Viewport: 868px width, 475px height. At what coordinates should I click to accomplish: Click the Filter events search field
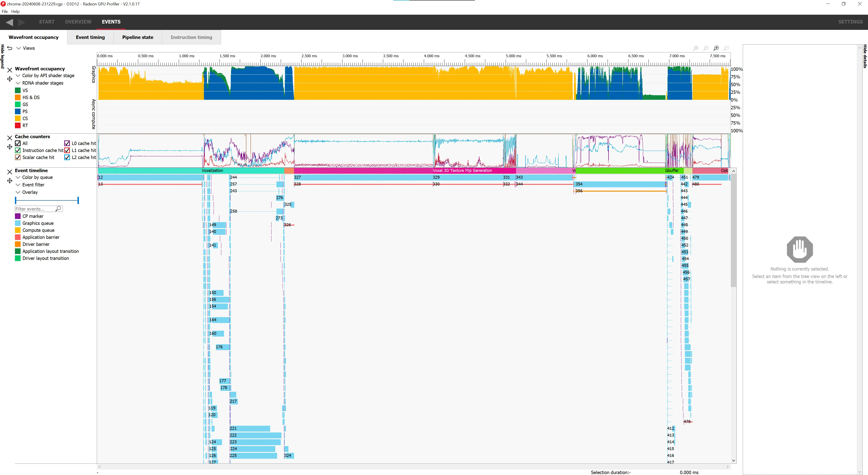click(35, 209)
